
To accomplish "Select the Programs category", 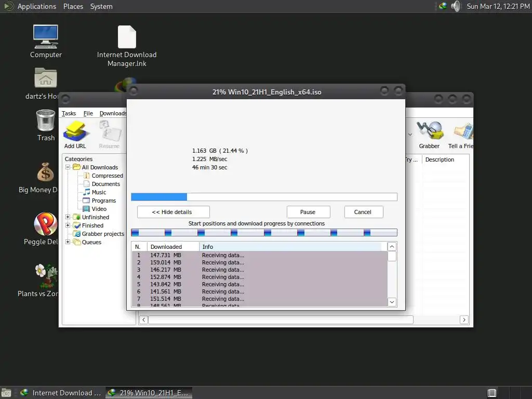I will point(104,201).
